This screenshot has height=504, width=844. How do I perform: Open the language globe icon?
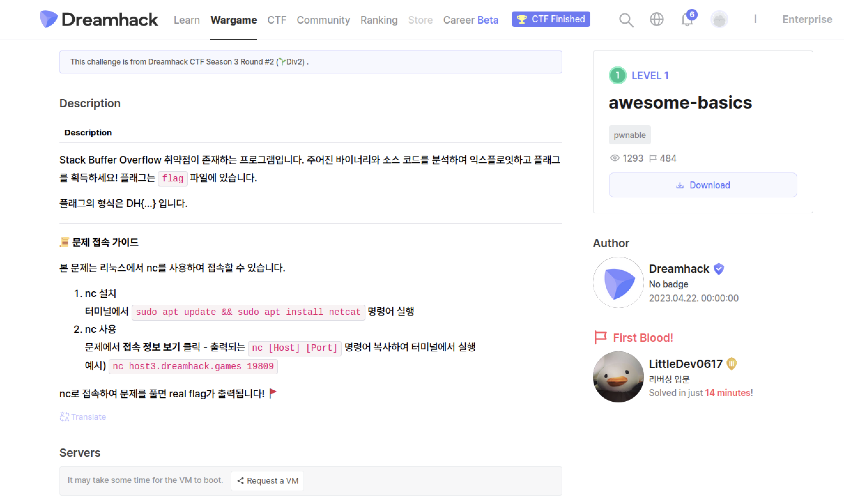[656, 19]
